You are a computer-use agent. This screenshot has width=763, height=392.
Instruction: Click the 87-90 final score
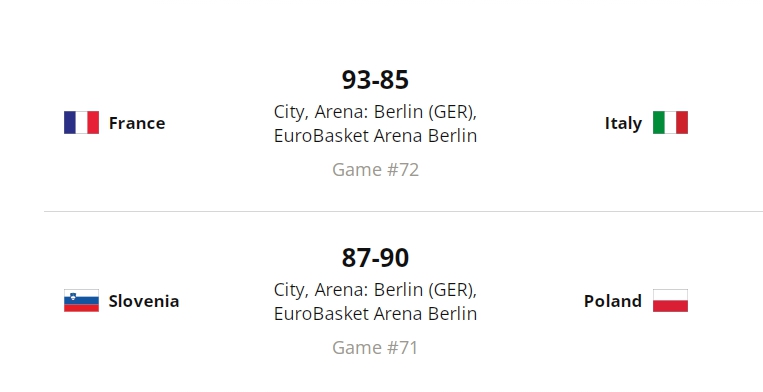375,258
